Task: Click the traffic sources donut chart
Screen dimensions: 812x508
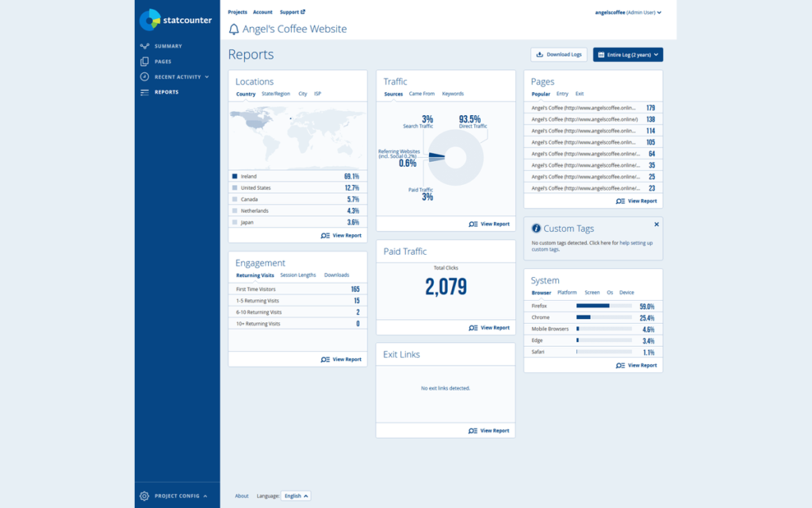Action: click(456, 158)
